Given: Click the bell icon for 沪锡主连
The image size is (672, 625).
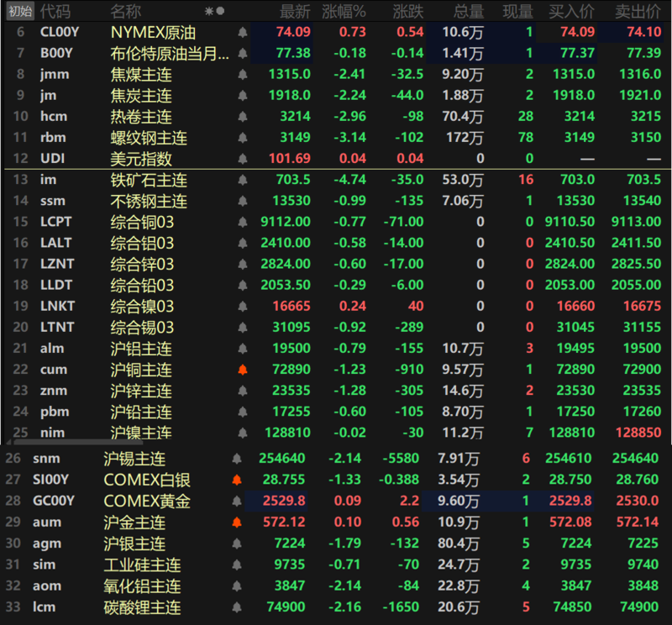Looking at the screenshot, I should 237,460.
